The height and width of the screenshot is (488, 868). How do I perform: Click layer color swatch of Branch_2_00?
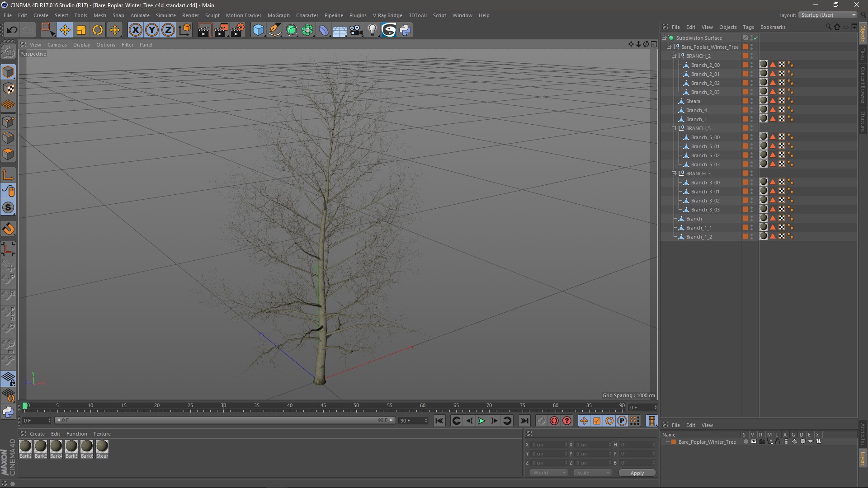[x=745, y=65]
